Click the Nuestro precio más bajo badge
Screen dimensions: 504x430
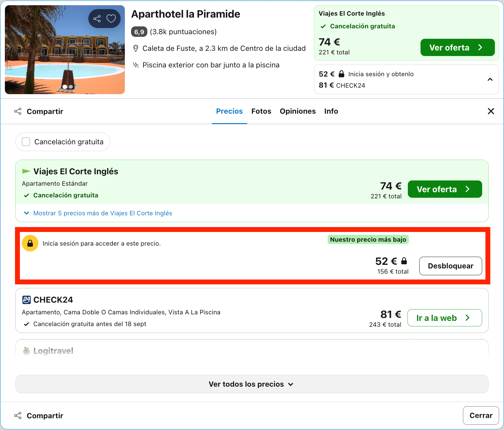[x=368, y=239]
